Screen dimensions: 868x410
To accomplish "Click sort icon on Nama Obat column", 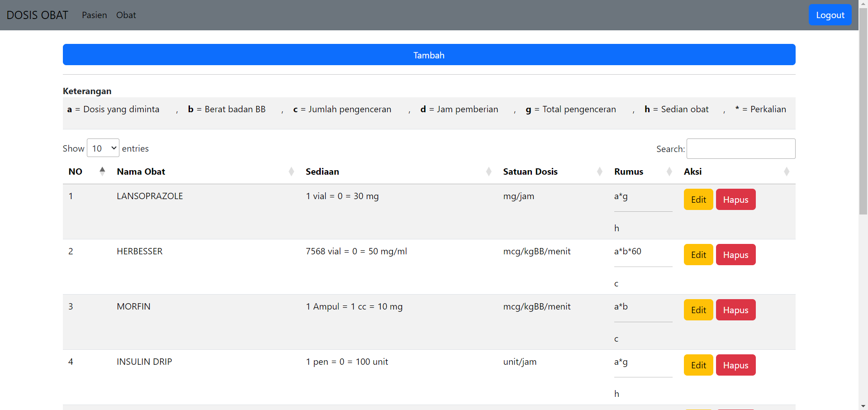I will [291, 172].
